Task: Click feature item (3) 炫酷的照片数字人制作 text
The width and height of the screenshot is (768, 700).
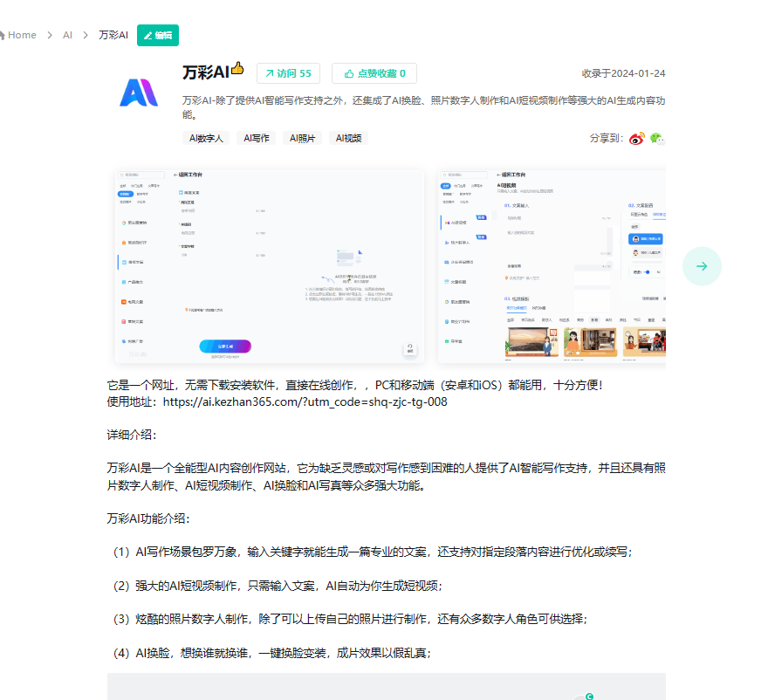Action: click(x=351, y=619)
